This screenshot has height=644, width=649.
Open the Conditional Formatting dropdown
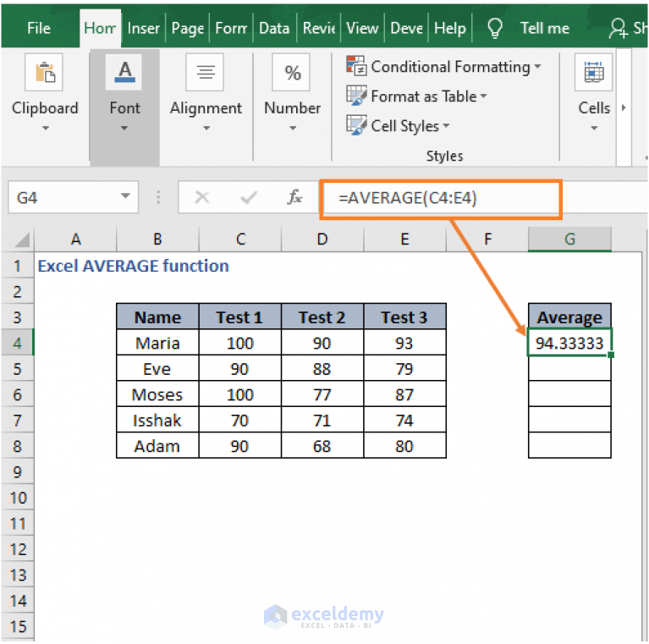(537, 66)
